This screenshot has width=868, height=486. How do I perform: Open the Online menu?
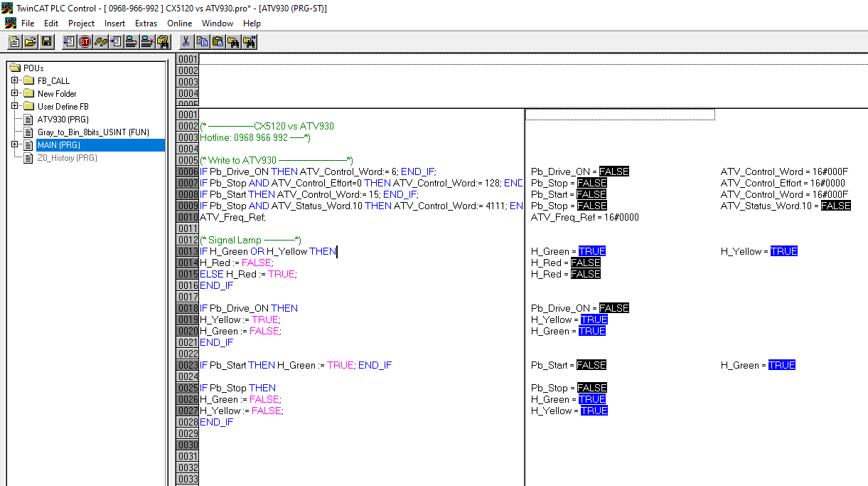click(179, 23)
